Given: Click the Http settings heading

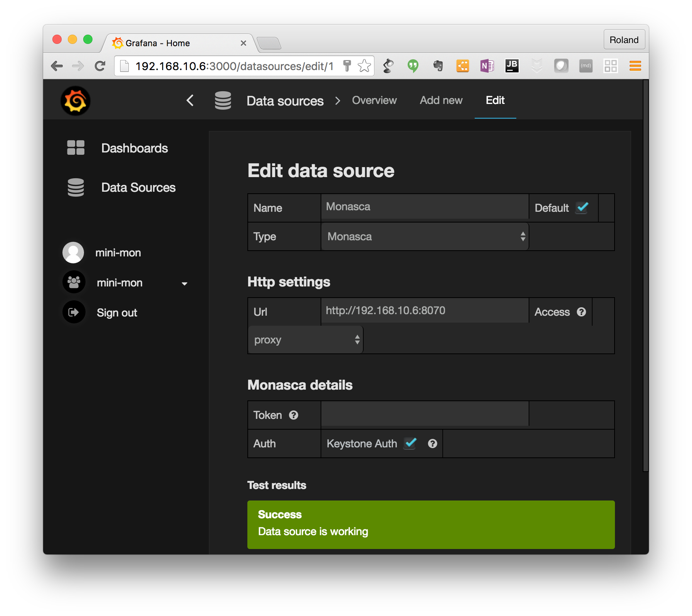Looking at the screenshot, I should coord(289,282).
